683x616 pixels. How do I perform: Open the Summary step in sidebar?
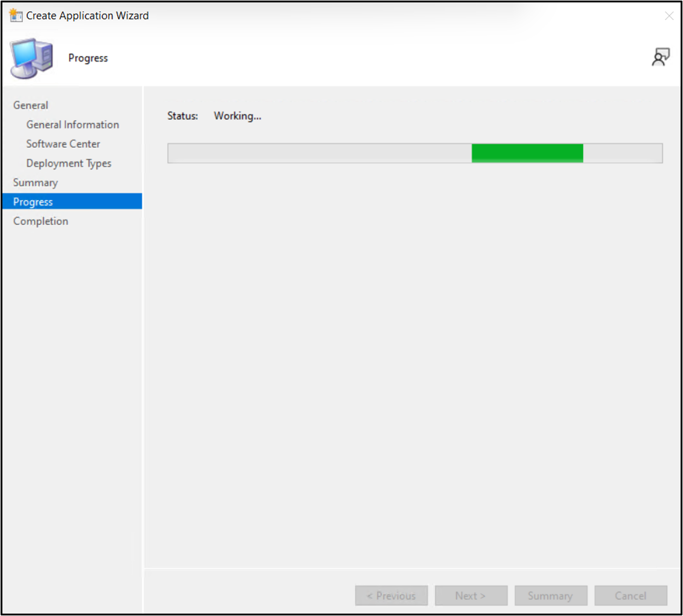click(35, 182)
